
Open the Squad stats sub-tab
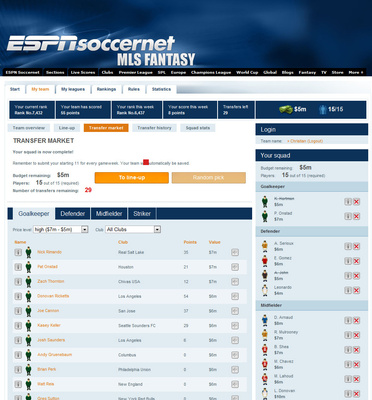(x=198, y=128)
